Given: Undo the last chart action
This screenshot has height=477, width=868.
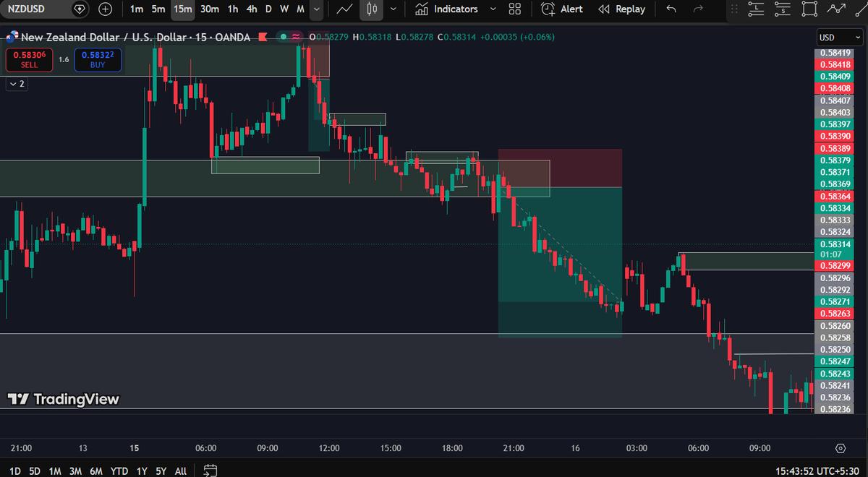Looking at the screenshot, I should click(x=672, y=9).
